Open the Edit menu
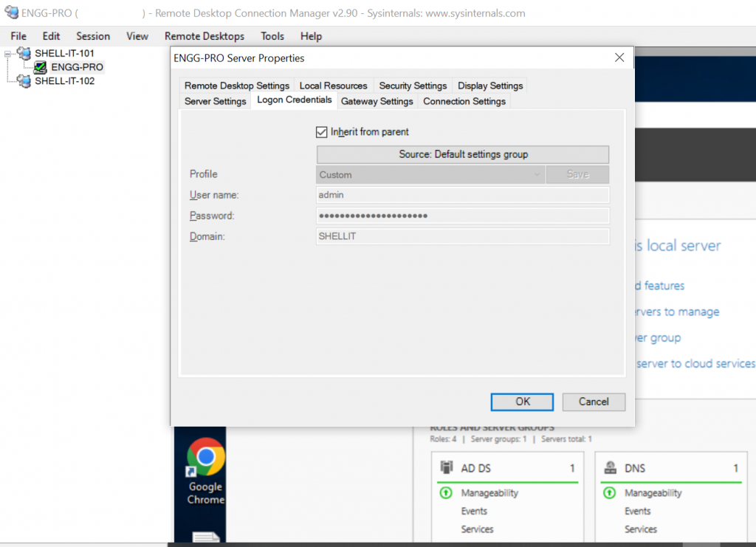 pos(51,36)
